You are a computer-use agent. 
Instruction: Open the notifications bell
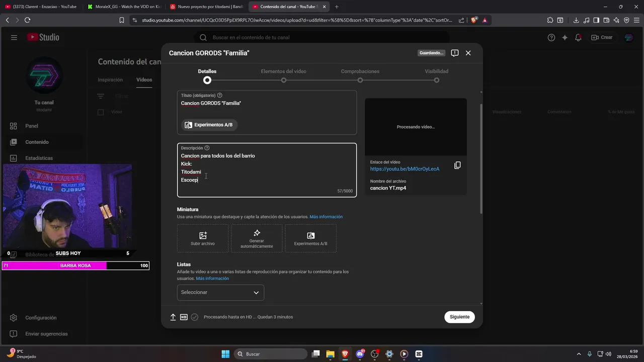[x=579, y=37]
